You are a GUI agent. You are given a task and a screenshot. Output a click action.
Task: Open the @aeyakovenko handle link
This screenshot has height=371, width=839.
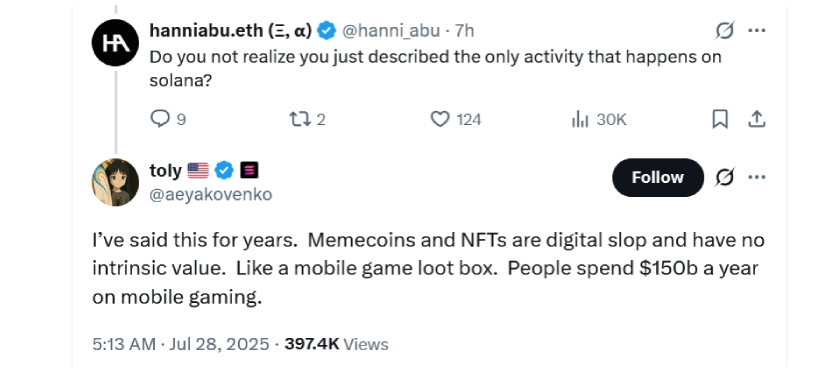pos(210,194)
